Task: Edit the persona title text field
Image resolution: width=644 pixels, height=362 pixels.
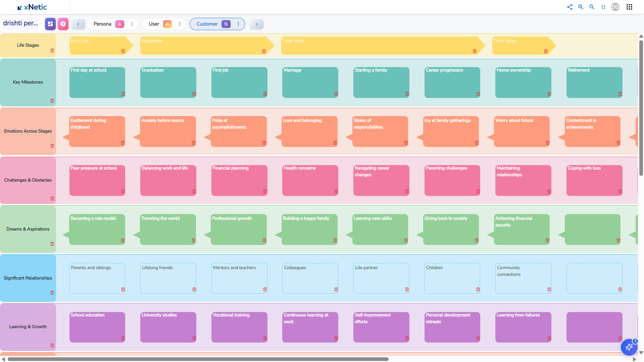Action: pos(20,23)
